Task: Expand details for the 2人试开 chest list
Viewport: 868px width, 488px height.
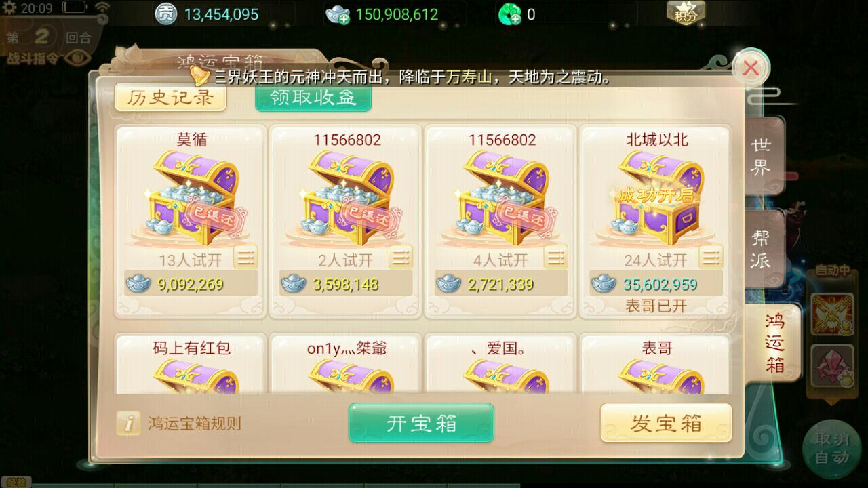Action: click(x=401, y=257)
